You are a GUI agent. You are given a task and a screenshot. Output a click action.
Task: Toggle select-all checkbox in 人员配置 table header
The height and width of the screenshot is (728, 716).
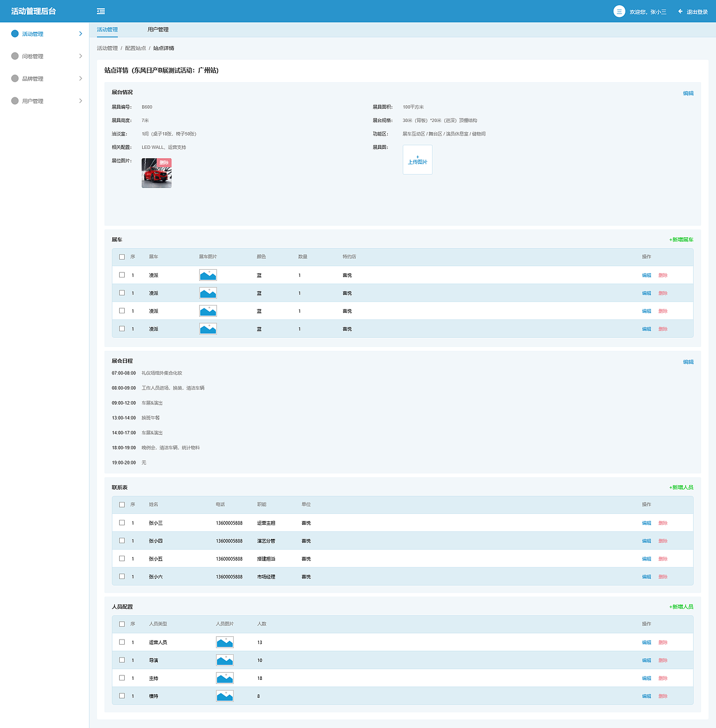122,624
